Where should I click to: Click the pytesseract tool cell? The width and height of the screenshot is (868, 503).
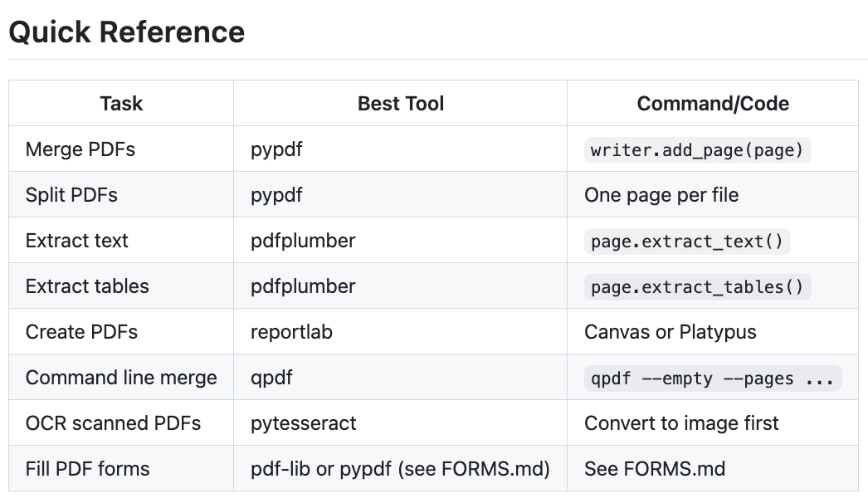[x=303, y=423]
